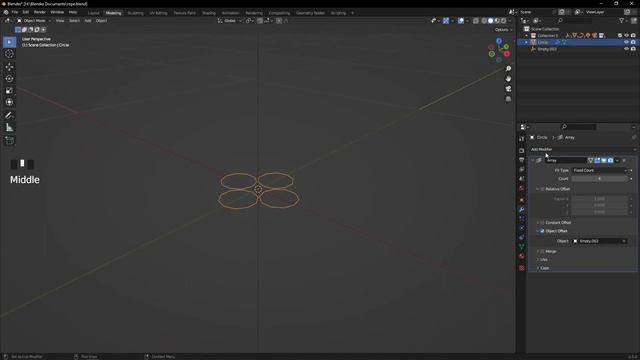Expand the Caps section
The height and width of the screenshot is (360, 640).
(x=544, y=268)
